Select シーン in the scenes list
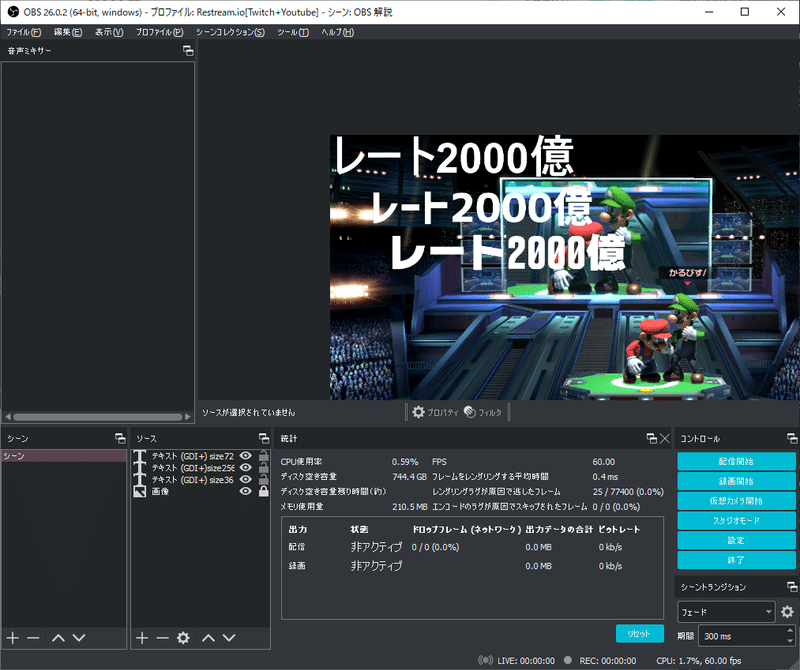The height and width of the screenshot is (670, 800). pyautogui.click(x=64, y=456)
